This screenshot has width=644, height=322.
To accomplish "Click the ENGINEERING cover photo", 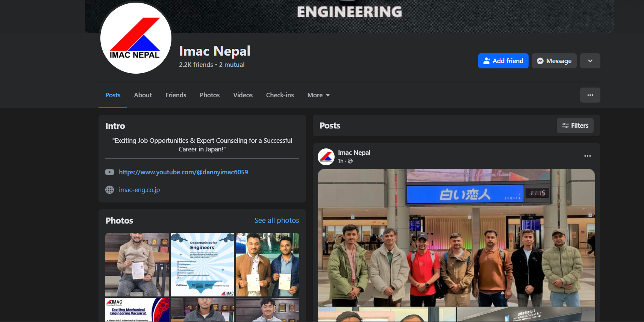I will [350, 16].
